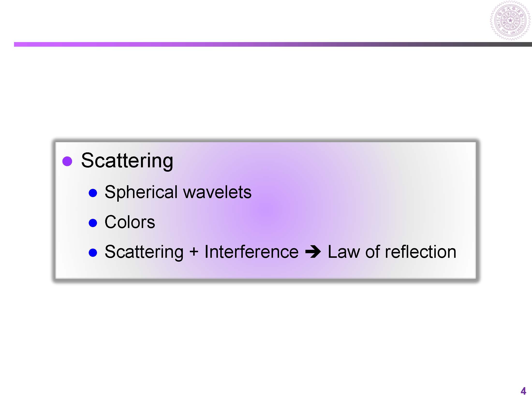Click Scattering in the third sub-bullet
Image resolution: width=532 pixels, height=399 pixels.
click(x=144, y=252)
